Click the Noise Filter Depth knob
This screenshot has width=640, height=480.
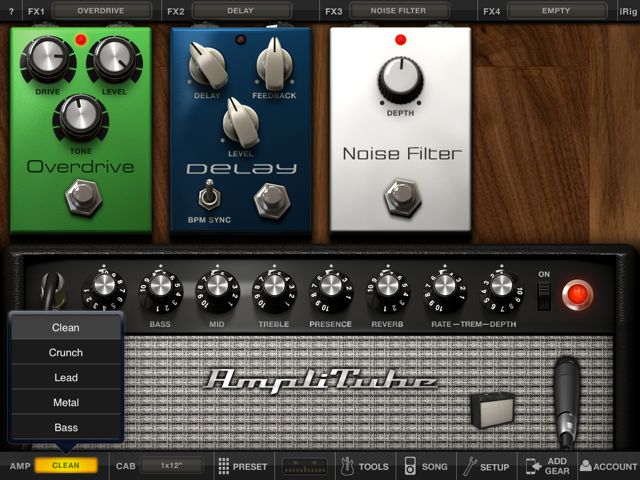[x=400, y=80]
